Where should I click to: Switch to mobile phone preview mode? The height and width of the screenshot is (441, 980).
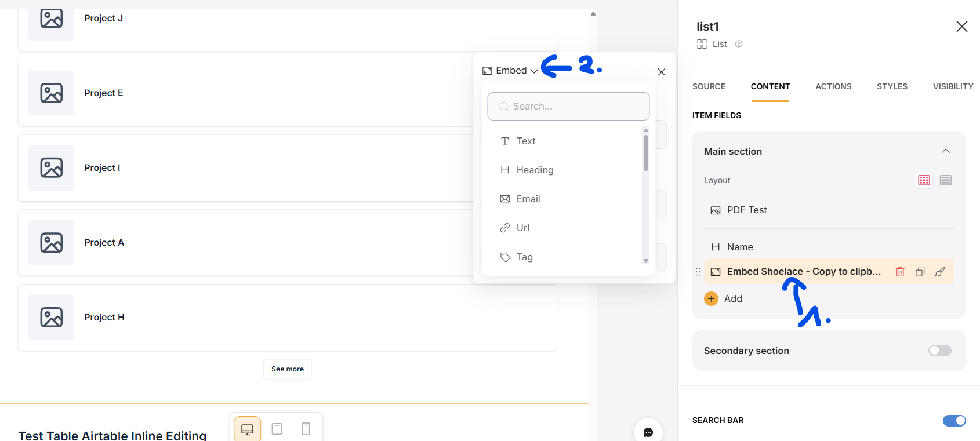click(306, 429)
